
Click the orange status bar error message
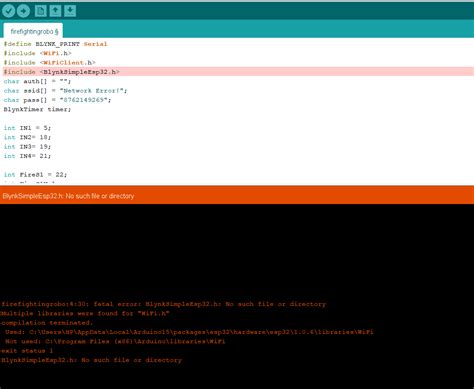coord(68,196)
